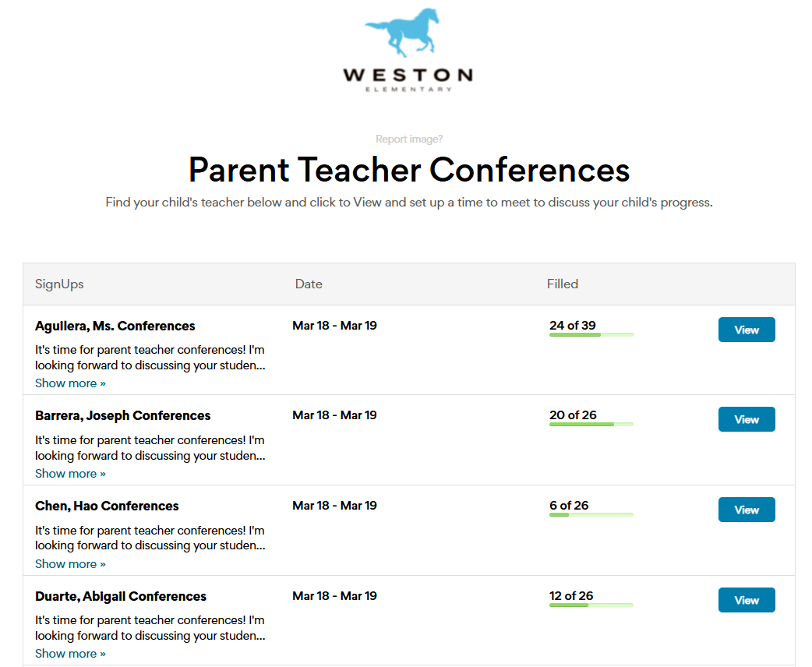Click the SignUps column header
Image resolution: width=812 pixels, height=667 pixels.
pyautogui.click(x=59, y=284)
